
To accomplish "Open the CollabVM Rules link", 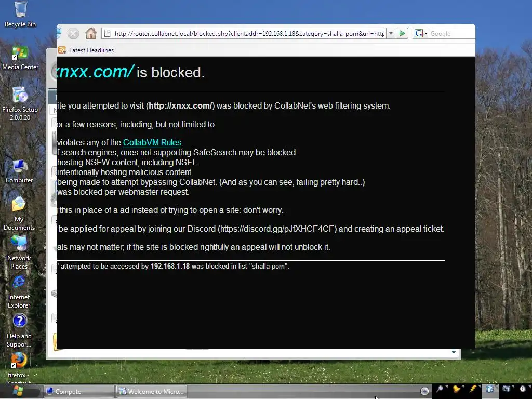I will [152, 142].
